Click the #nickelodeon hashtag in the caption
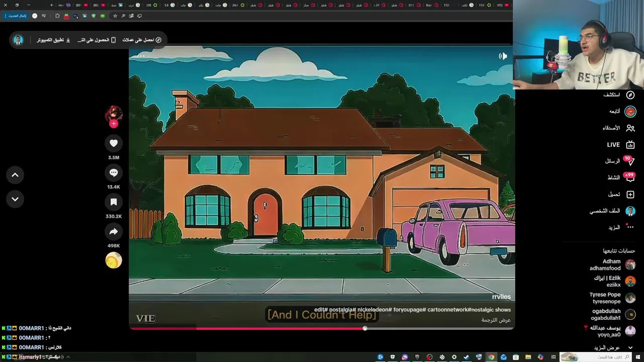Viewport: 644px width, 362px height. coord(375,310)
